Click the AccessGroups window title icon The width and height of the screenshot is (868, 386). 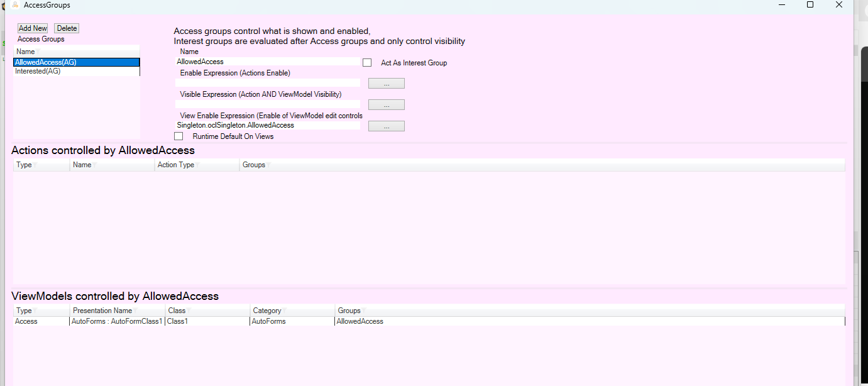tap(15, 4)
